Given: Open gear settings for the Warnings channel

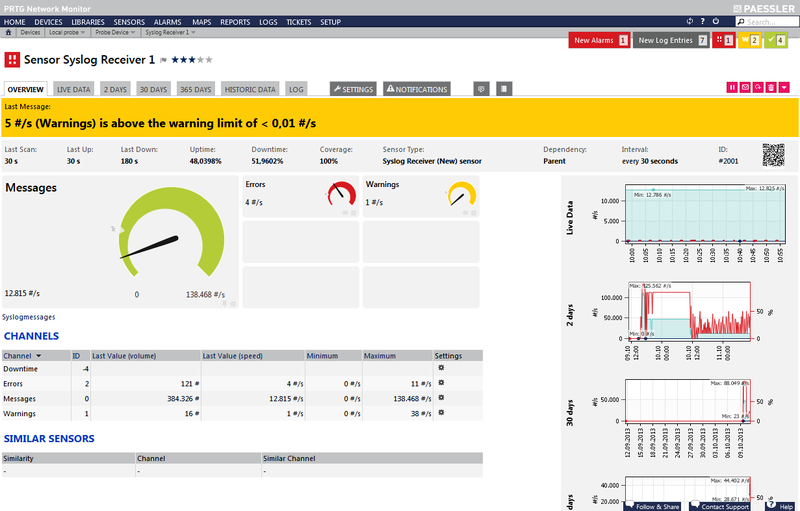Looking at the screenshot, I should coord(440,412).
